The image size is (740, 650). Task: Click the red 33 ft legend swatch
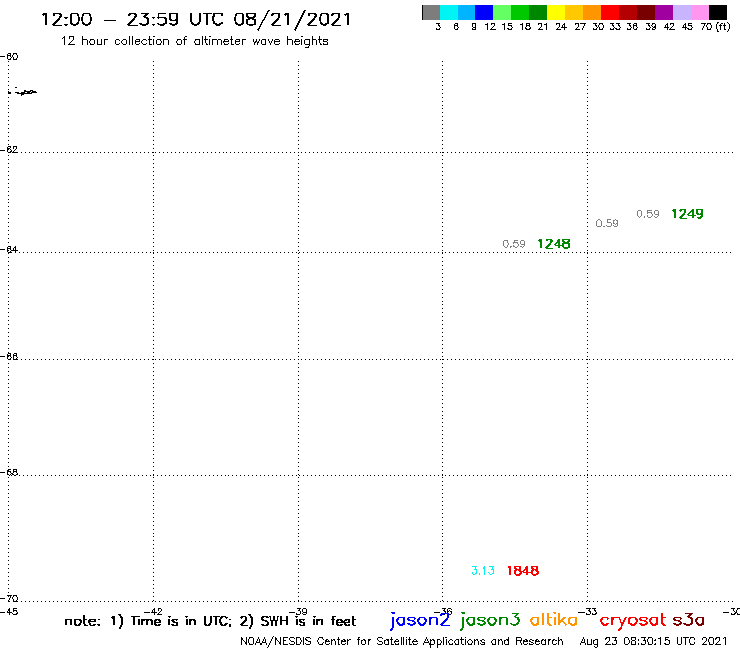(x=610, y=12)
